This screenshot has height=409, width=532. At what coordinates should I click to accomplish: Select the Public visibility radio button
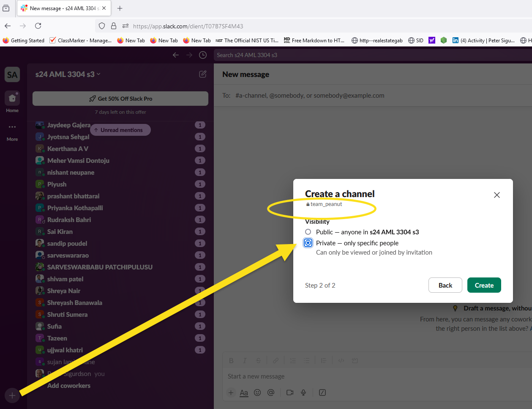click(308, 232)
